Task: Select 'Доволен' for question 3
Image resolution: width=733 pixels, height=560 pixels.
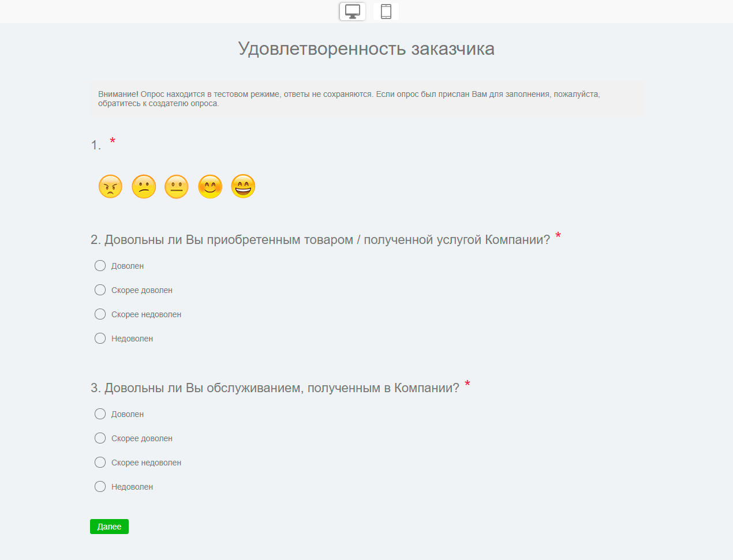Action: pyautogui.click(x=99, y=414)
